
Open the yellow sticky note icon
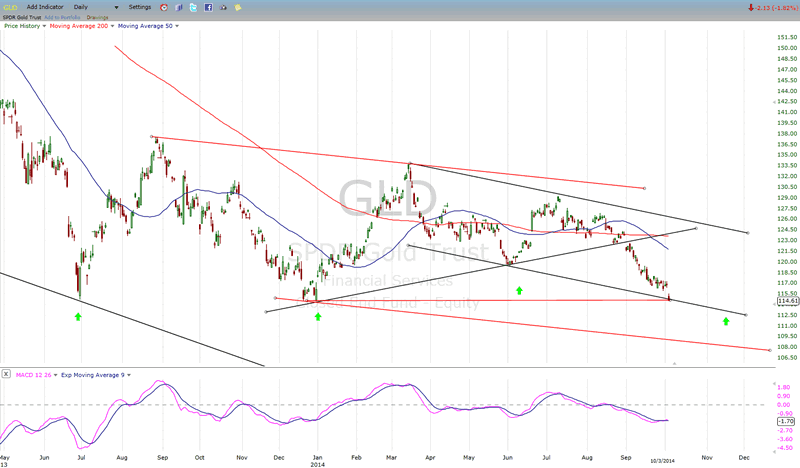point(238,7)
